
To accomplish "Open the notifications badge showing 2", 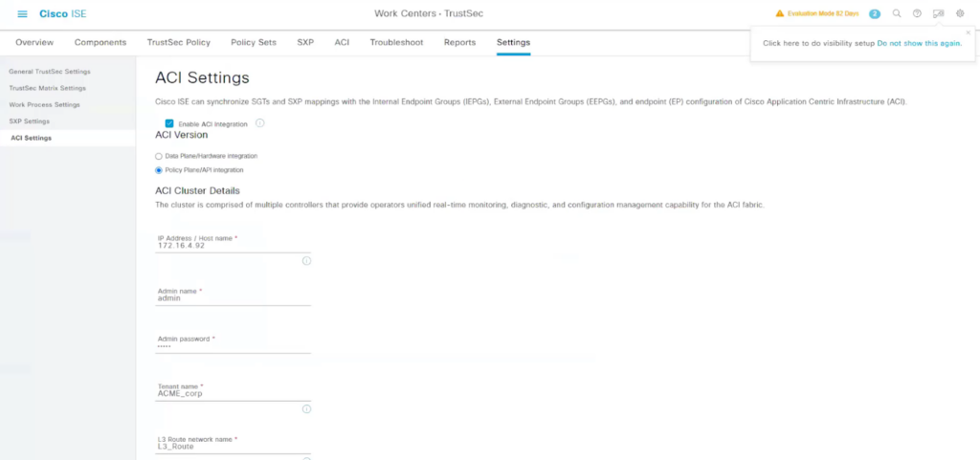I will click(875, 13).
